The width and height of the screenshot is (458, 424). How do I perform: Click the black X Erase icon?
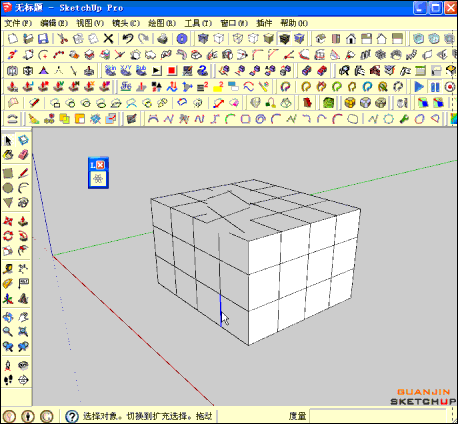pyautogui.click(x=108, y=39)
